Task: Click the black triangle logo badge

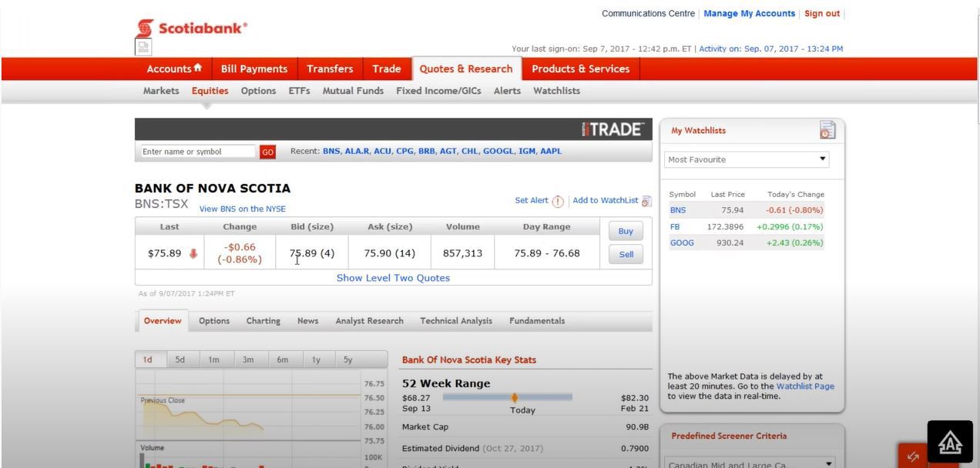Action: pyautogui.click(x=951, y=442)
